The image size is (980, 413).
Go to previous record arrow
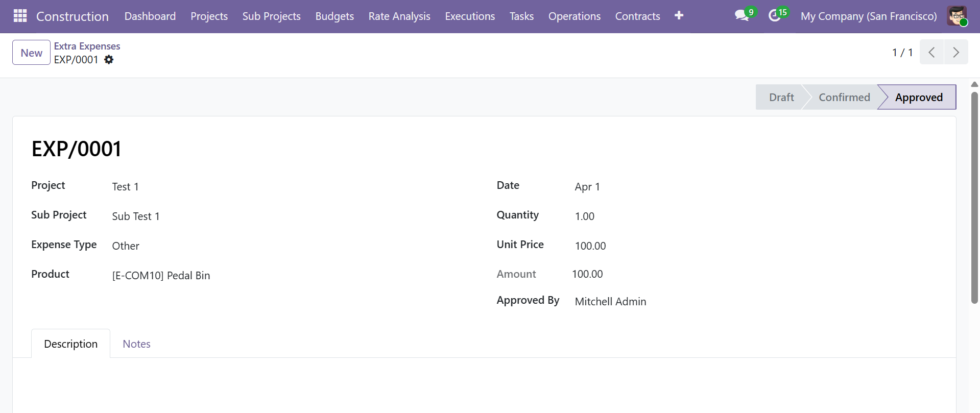point(931,52)
